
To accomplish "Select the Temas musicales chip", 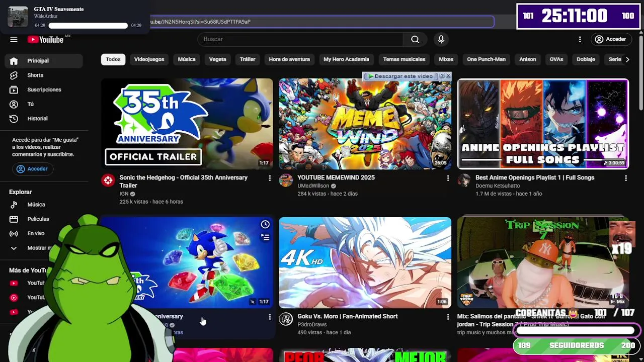I will 404,59.
